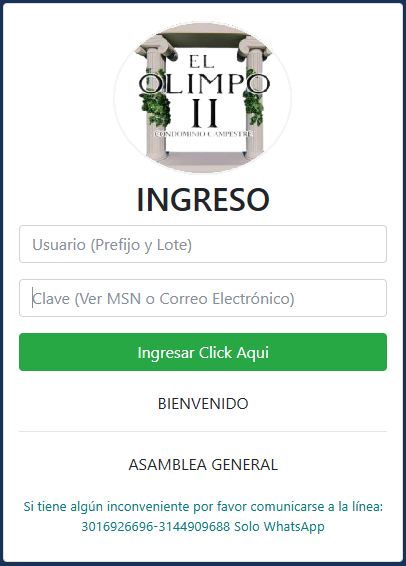Click the green Ingresar Click Aqui button

tap(203, 352)
